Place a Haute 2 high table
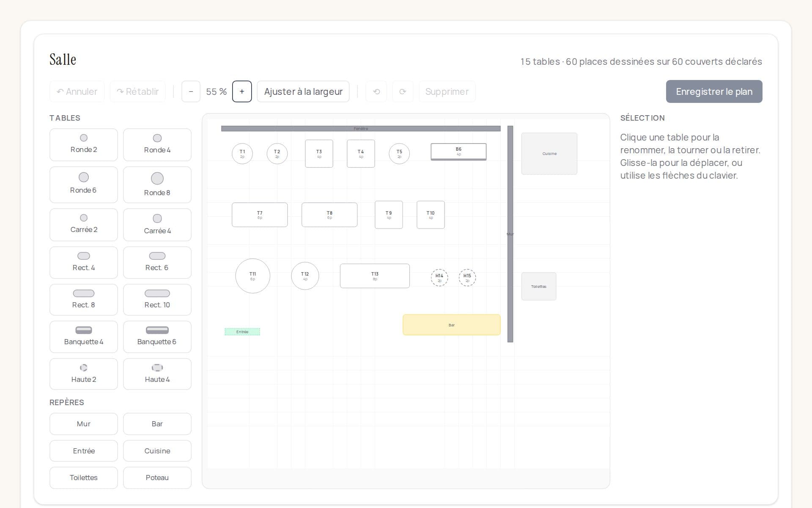The width and height of the screenshot is (812, 508). [84, 374]
